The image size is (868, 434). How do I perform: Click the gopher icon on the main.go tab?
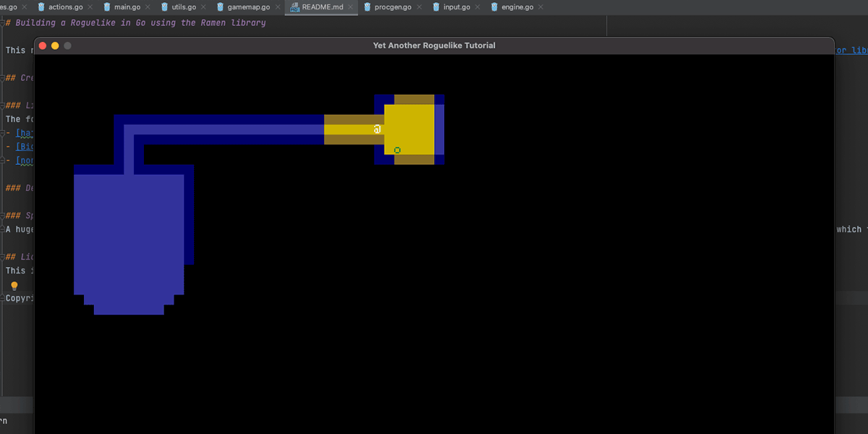[107, 7]
